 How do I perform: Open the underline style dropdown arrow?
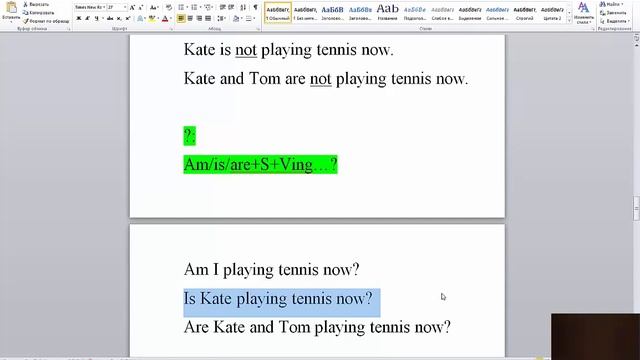pos(102,18)
